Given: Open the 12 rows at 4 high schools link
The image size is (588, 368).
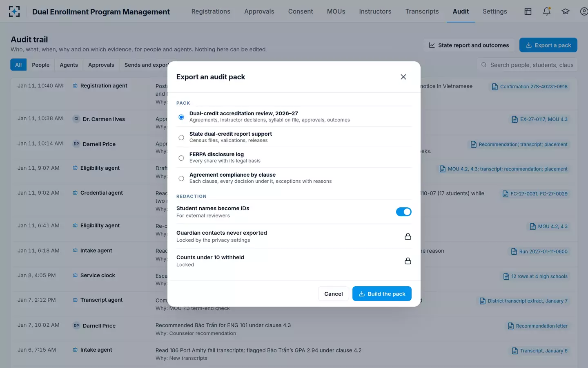Looking at the screenshot, I should tap(535, 276).
